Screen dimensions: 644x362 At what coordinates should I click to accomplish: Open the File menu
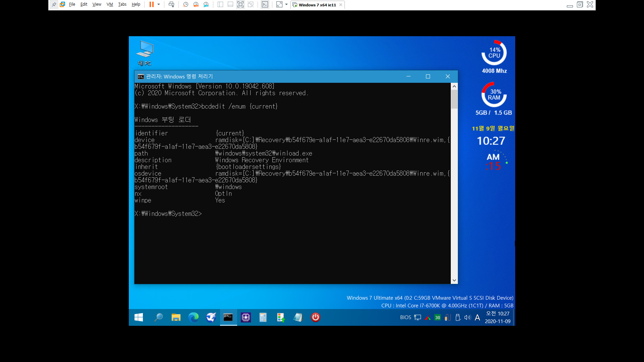72,5
